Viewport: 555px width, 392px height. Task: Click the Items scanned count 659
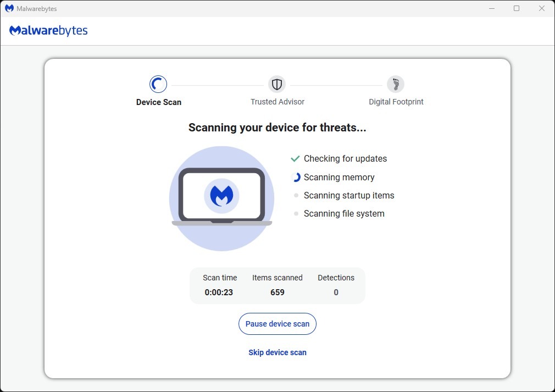[277, 292]
